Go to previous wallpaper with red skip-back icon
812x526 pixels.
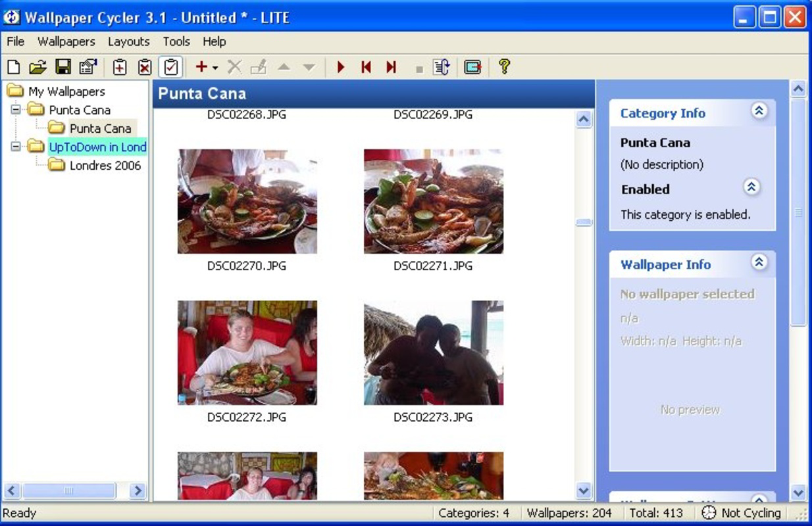click(x=367, y=66)
